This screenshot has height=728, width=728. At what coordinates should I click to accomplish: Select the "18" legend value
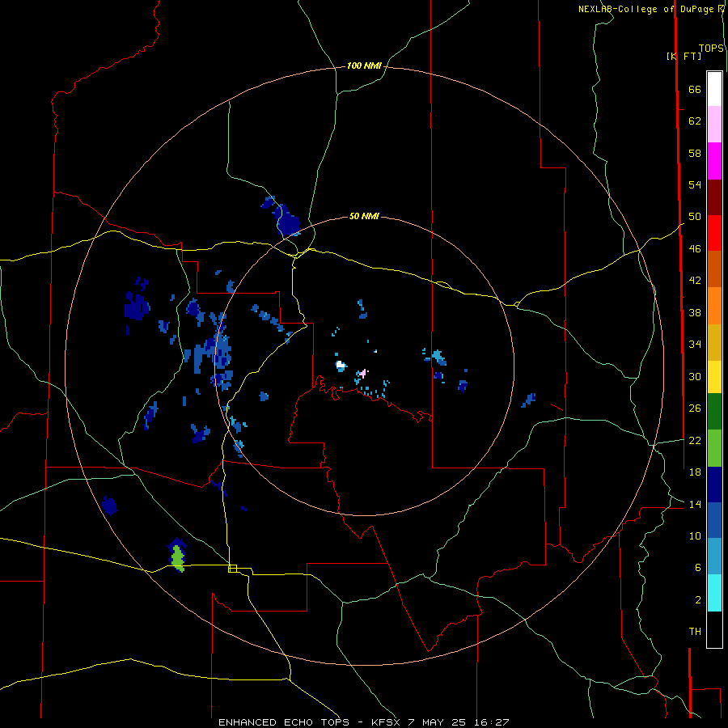point(695,472)
